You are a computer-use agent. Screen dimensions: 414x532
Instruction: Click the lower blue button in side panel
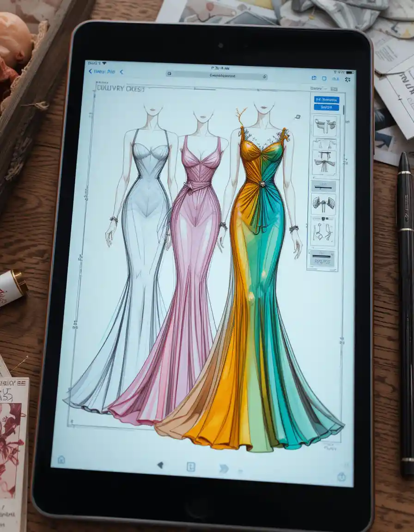click(327, 107)
